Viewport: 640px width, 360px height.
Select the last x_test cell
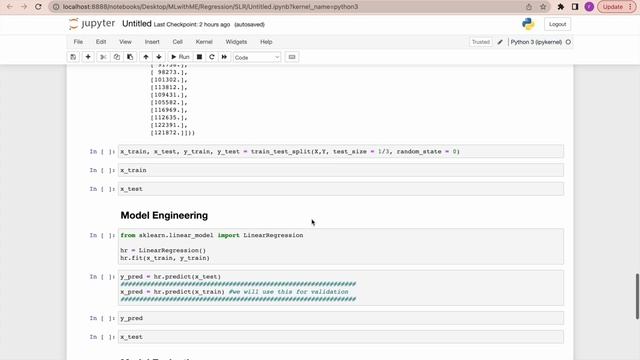pos(341,337)
